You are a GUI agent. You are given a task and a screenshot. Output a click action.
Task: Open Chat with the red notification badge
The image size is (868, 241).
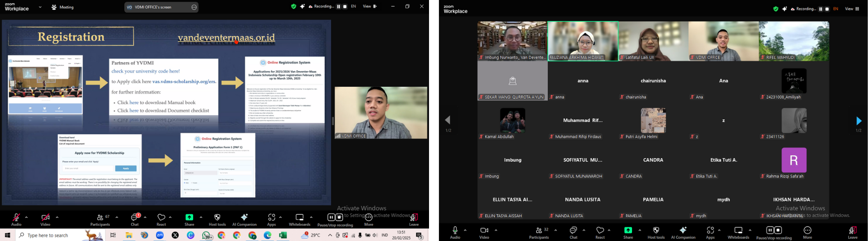[x=135, y=219]
